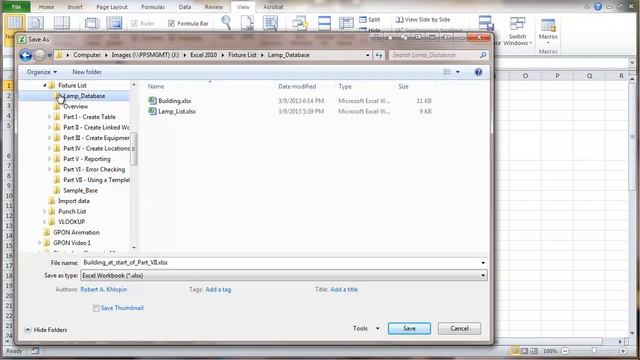This screenshot has width=640, height=360.
Task: Switch to the Insert ribbon tab
Action: (75, 7)
